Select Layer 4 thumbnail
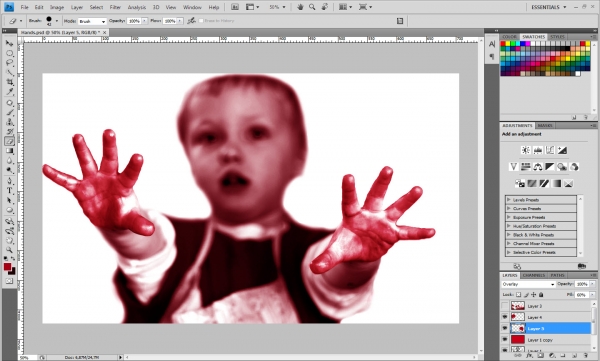 (517, 317)
